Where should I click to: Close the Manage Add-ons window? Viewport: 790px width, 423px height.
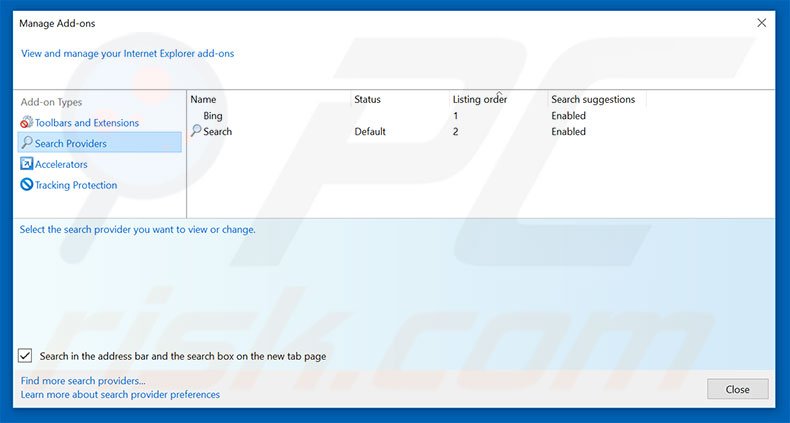pyautogui.click(x=762, y=23)
